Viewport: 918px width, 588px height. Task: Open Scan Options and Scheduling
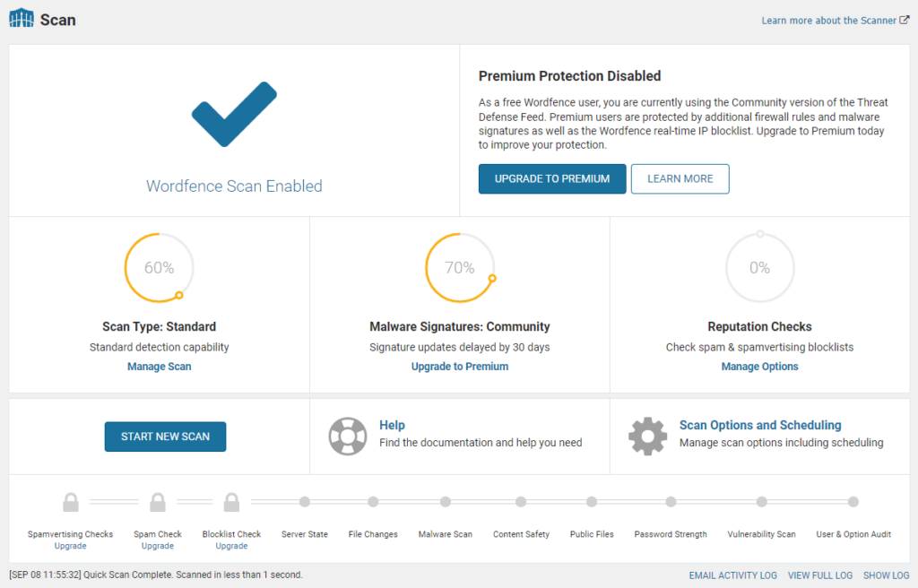coord(760,425)
